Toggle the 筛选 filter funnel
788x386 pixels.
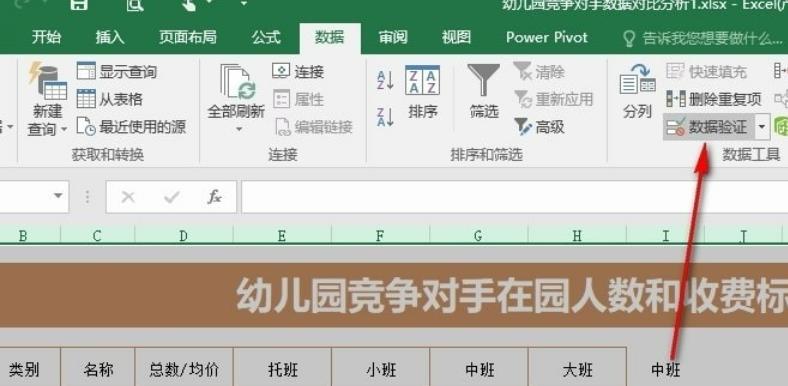click(483, 90)
